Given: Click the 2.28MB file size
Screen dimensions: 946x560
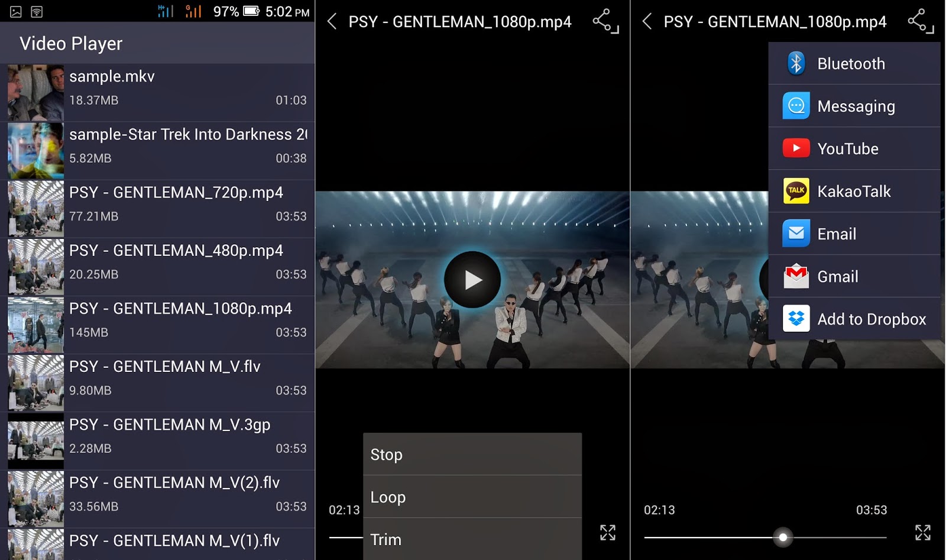Looking at the screenshot, I should [x=90, y=448].
